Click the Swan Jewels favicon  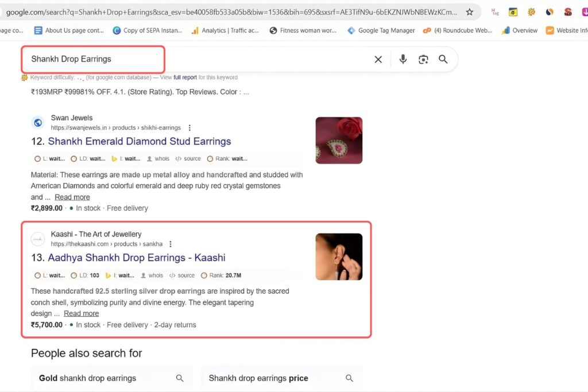click(37, 122)
